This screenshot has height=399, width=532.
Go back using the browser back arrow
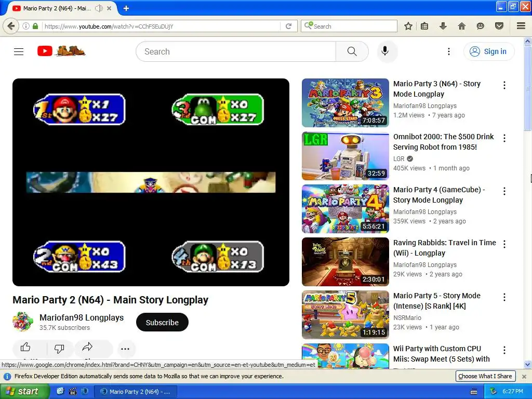coord(11,26)
